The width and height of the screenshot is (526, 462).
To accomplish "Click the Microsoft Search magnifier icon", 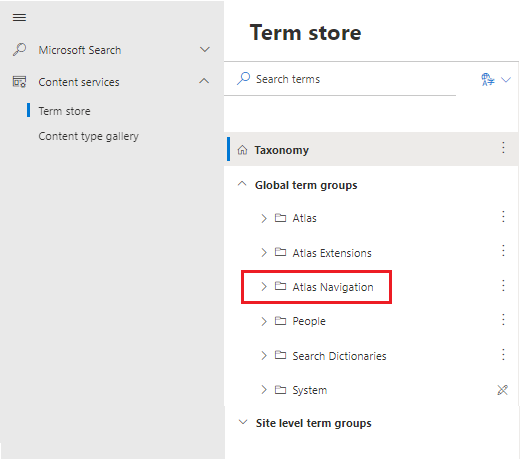I will tap(19, 50).
